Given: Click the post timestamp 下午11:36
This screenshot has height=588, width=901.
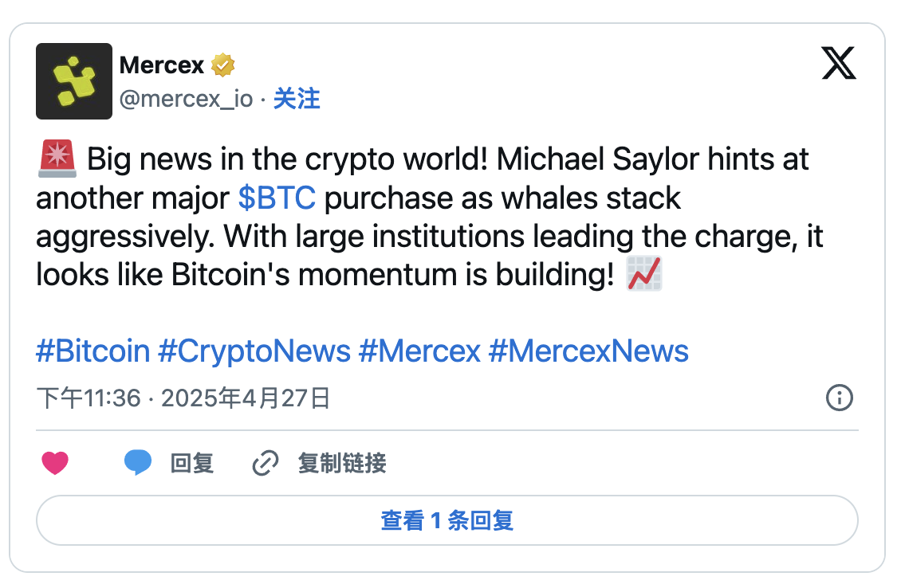Looking at the screenshot, I should point(89,398).
